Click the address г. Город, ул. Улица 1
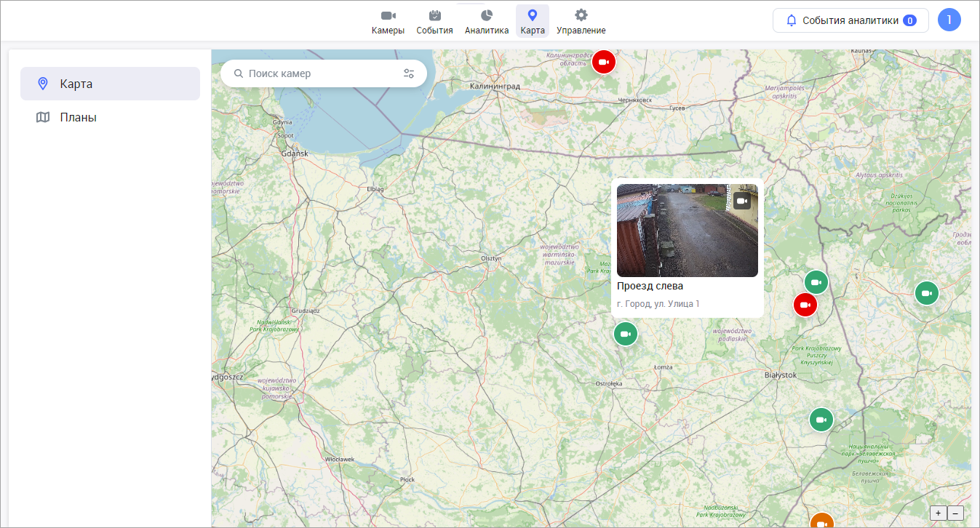The width and height of the screenshot is (980, 528). (x=658, y=303)
